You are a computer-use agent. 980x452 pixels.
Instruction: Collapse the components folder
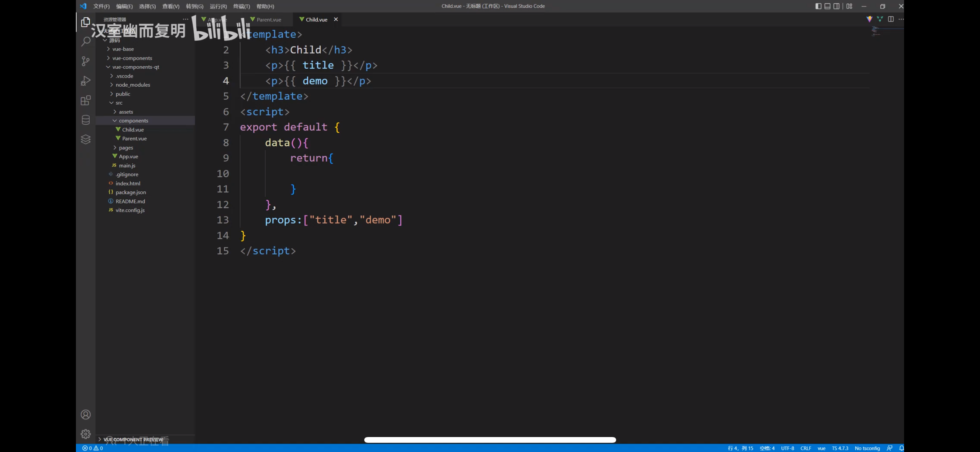coord(133,121)
